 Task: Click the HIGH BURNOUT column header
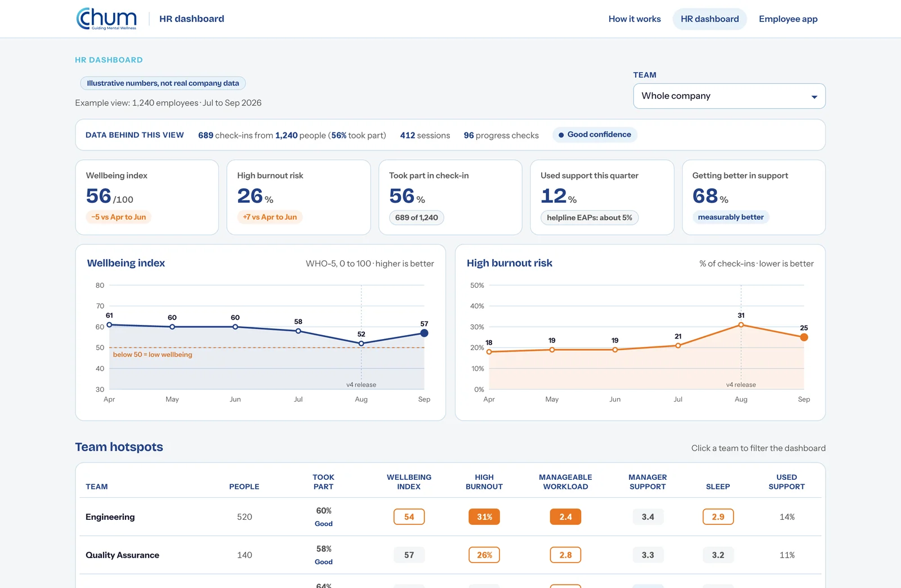(x=484, y=482)
